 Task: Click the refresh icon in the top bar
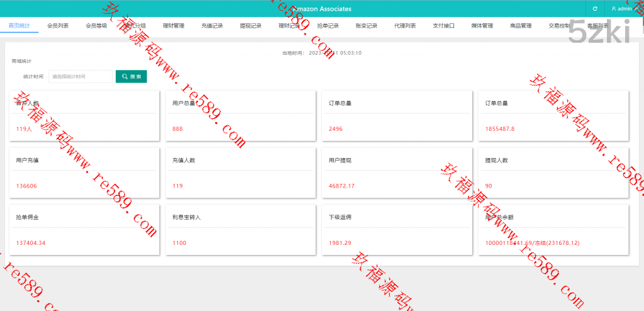click(x=594, y=9)
